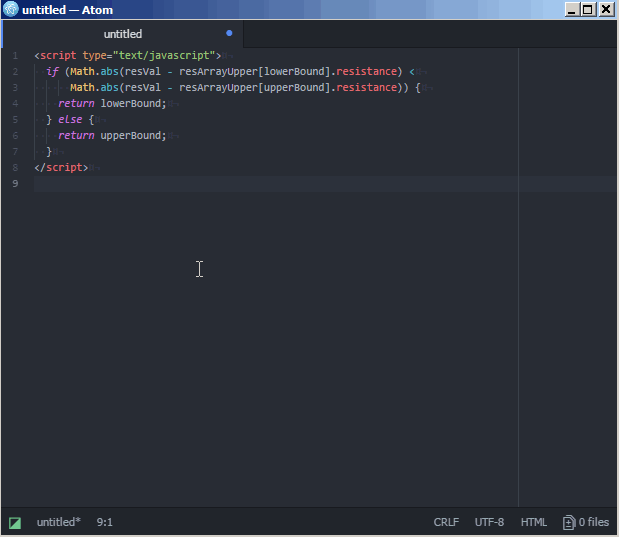Click line number 3 in gutter
Image resolution: width=619 pixels, height=537 pixels.
click(x=15, y=88)
